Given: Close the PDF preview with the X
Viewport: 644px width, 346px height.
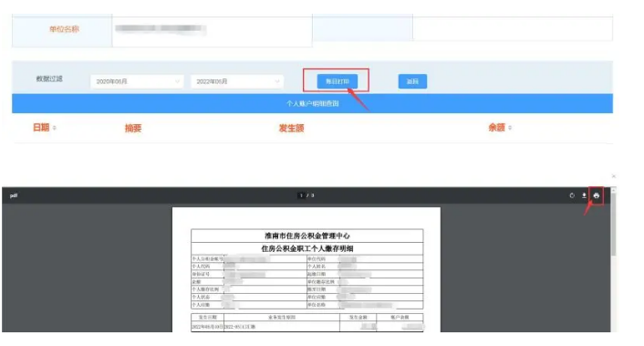Looking at the screenshot, I should point(614,176).
